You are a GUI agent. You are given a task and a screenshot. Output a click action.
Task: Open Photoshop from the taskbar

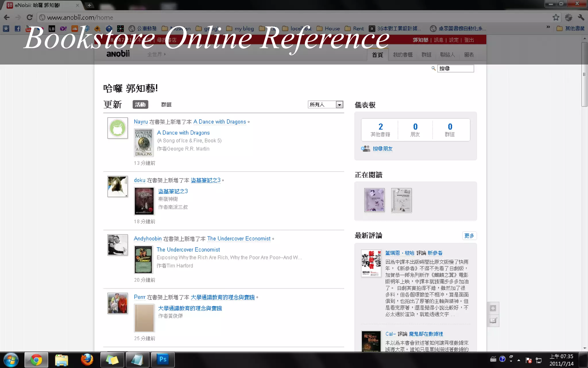tap(163, 360)
